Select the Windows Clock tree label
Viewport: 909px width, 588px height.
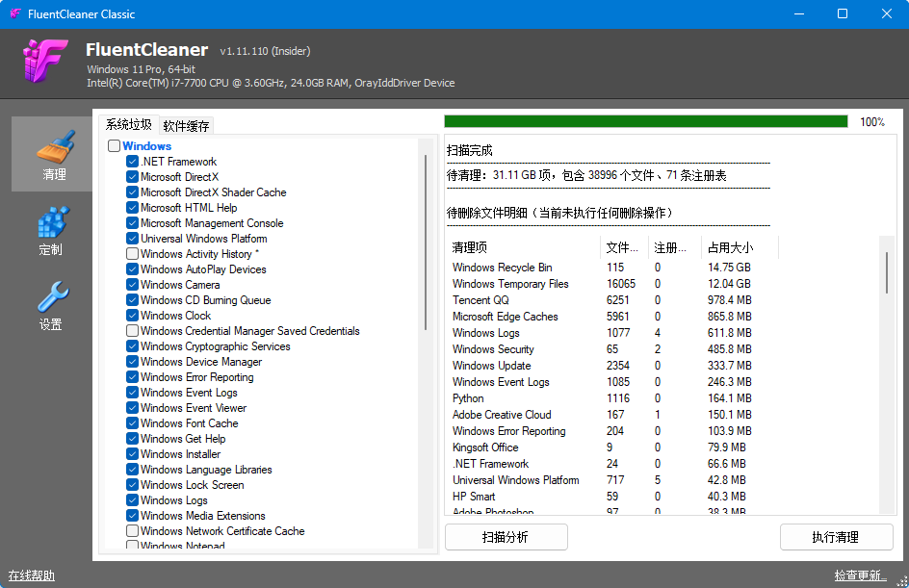click(175, 316)
